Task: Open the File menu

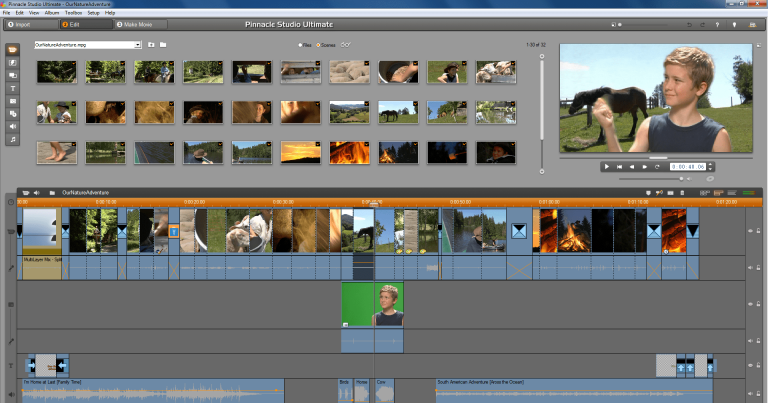Action: tap(6, 13)
